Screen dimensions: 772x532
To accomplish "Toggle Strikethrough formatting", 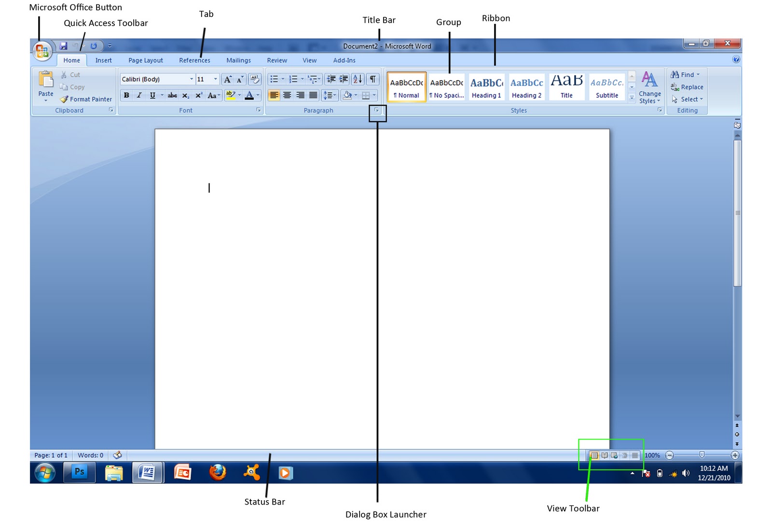I will point(172,95).
